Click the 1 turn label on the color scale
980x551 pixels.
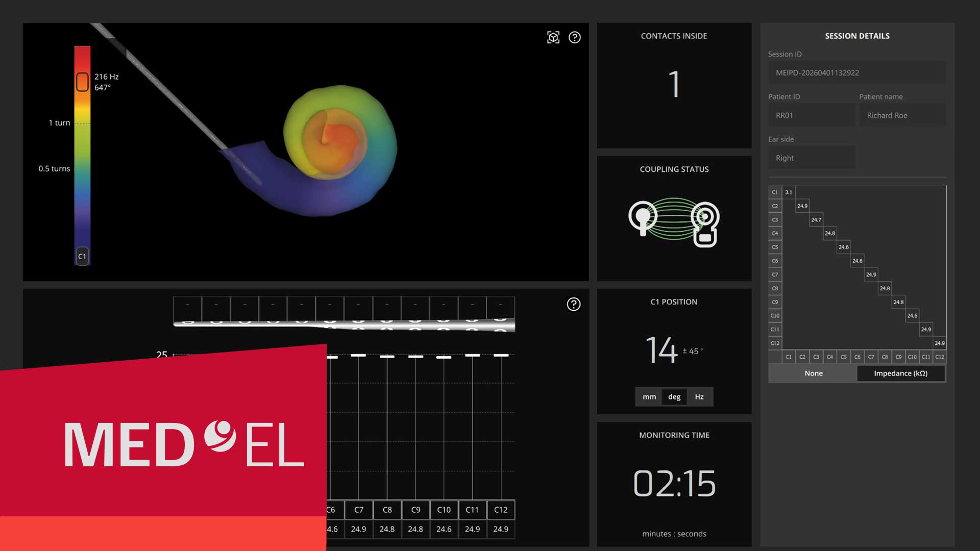pos(59,123)
